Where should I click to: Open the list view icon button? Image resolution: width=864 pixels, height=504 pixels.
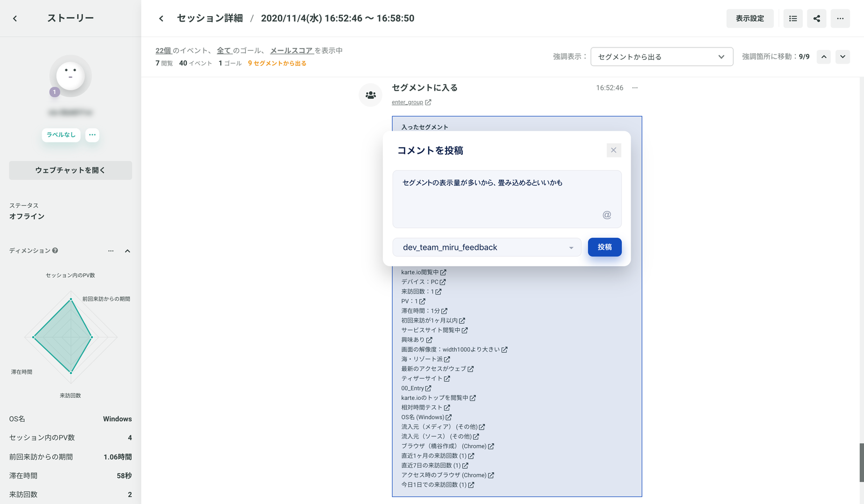coord(793,18)
